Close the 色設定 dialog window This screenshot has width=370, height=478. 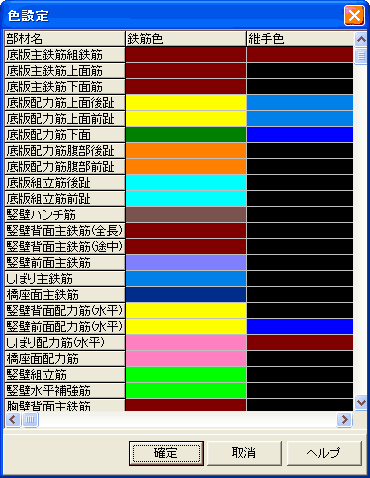(354, 15)
